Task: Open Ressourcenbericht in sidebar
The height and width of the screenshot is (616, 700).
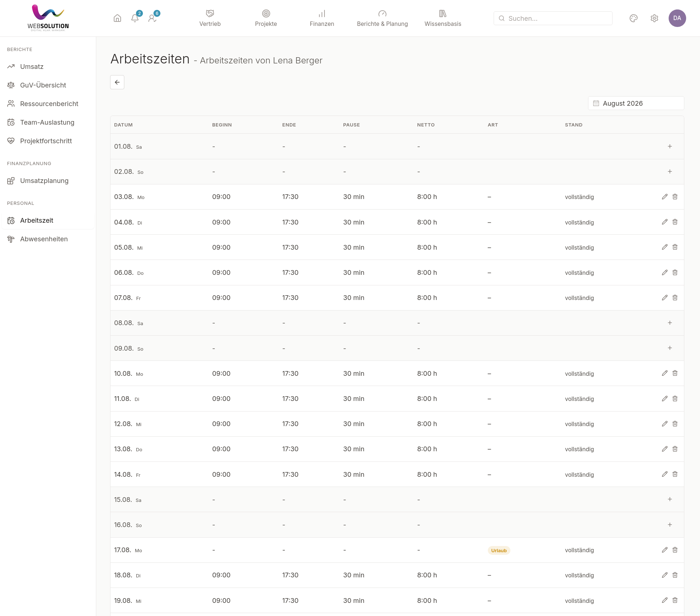Action: tap(48, 104)
